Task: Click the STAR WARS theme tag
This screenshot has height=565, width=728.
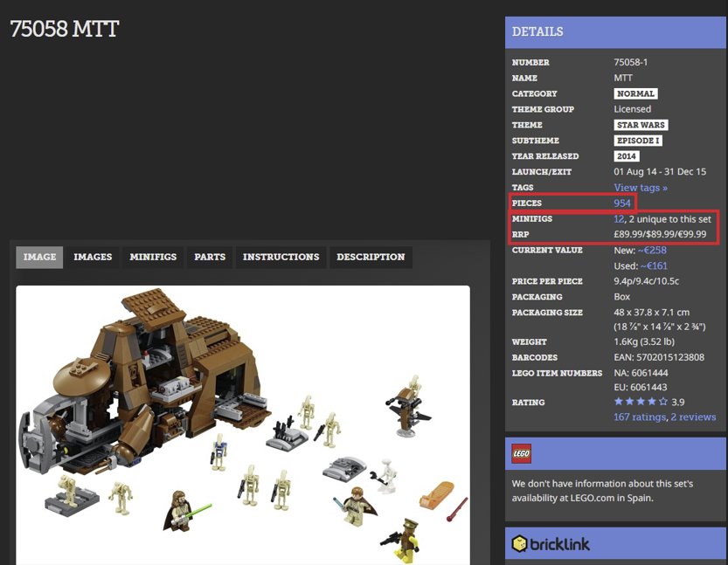Action: pos(641,125)
